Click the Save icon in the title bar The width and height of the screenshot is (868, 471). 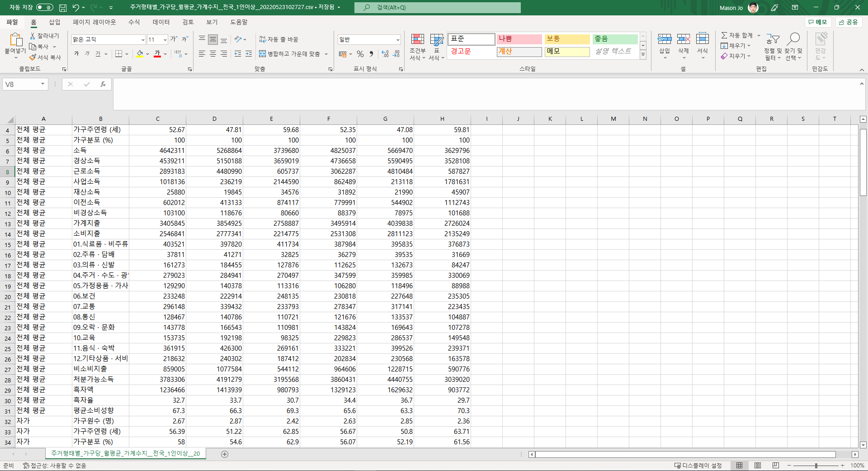(63, 8)
